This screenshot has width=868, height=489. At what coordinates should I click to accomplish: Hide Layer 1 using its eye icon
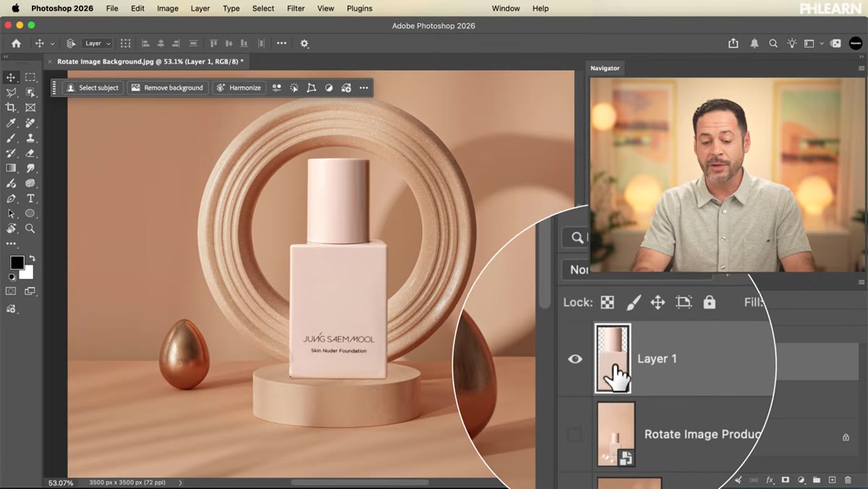pos(575,359)
